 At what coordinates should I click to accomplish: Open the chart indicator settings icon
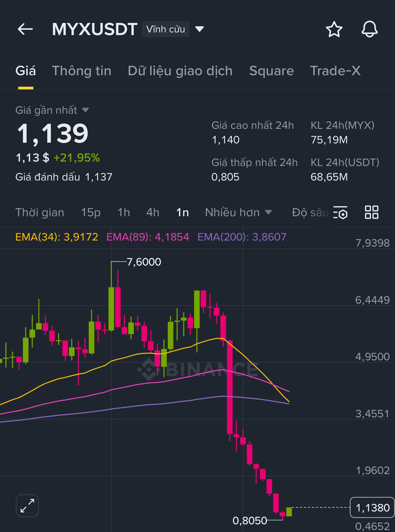coord(340,212)
